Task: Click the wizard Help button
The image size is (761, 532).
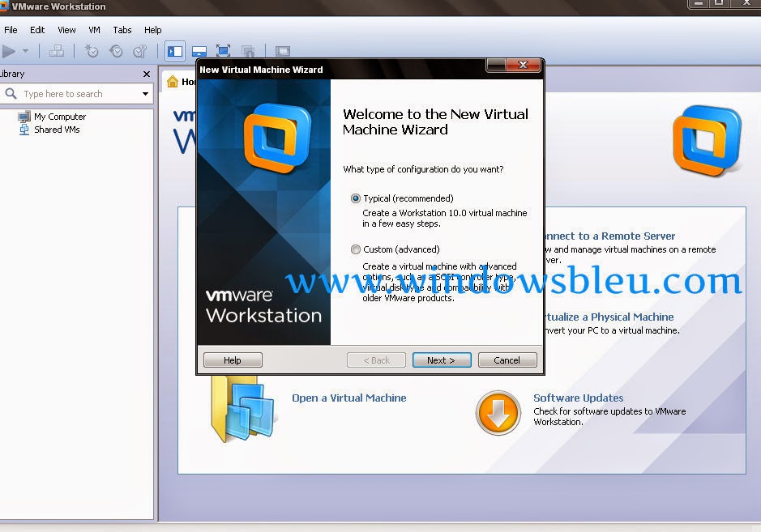Action: [x=233, y=360]
